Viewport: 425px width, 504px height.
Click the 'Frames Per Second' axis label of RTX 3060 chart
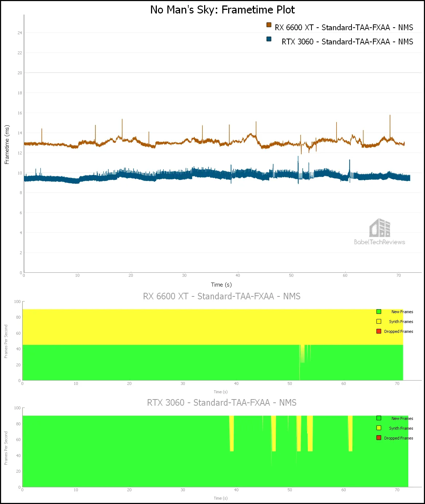click(x=6, y=448)
